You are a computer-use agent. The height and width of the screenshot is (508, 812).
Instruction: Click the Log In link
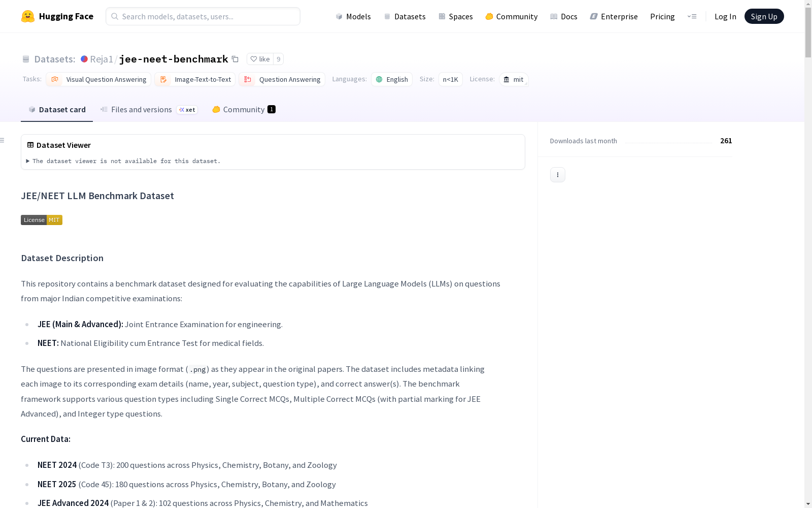pyautogui.click(x=725, y=16)
